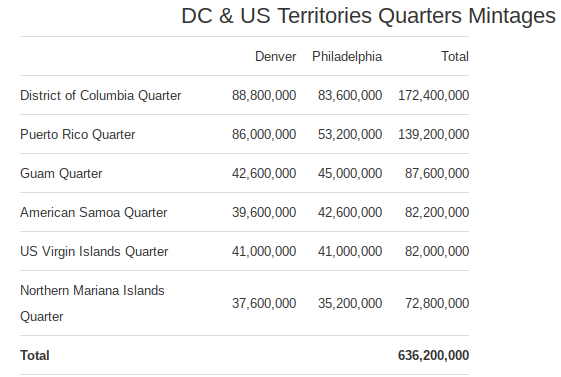Click the DC & US Territories Quarters Mintages heading
Viewport: 561px width, 377px height.
pos(369,16)
